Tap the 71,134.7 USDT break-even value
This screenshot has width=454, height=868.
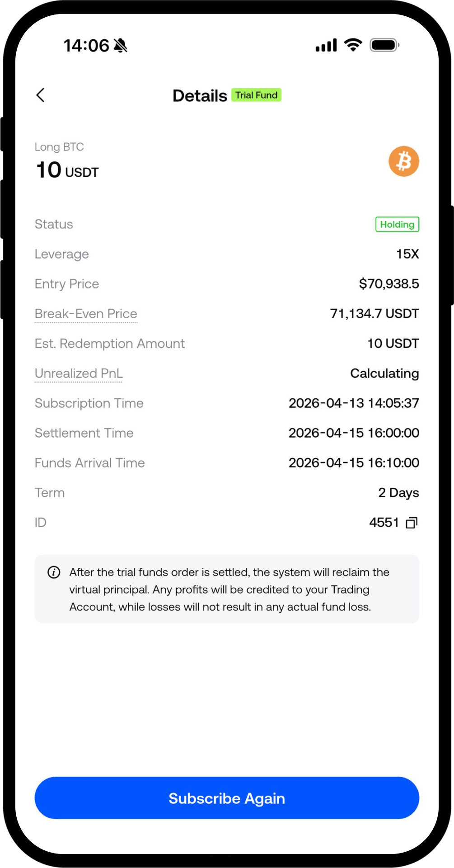coord(374,314)
